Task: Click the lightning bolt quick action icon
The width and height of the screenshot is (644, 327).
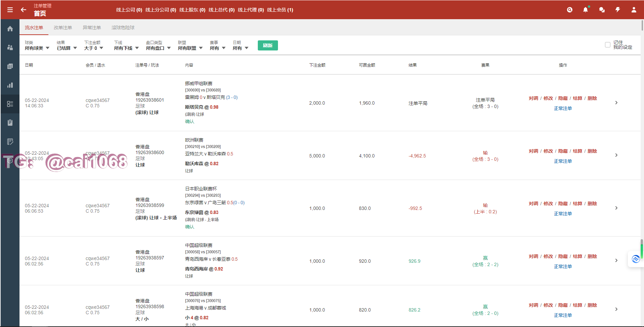Action: pos(618,10)
